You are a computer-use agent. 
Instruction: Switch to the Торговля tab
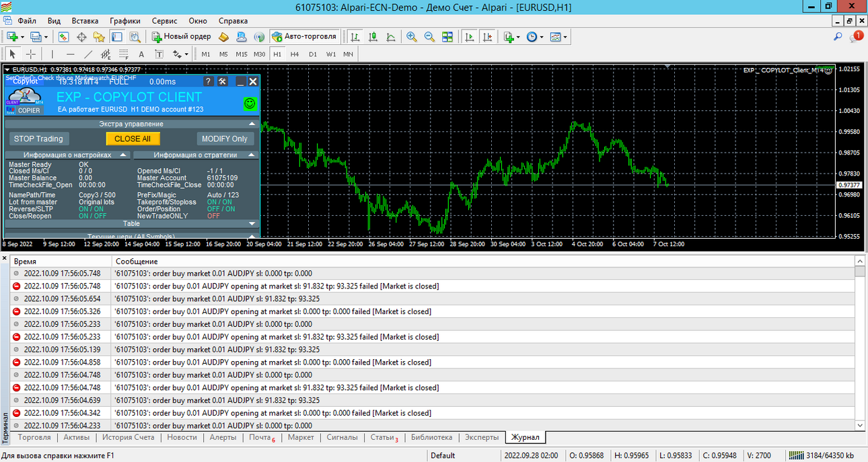[34, 437]
